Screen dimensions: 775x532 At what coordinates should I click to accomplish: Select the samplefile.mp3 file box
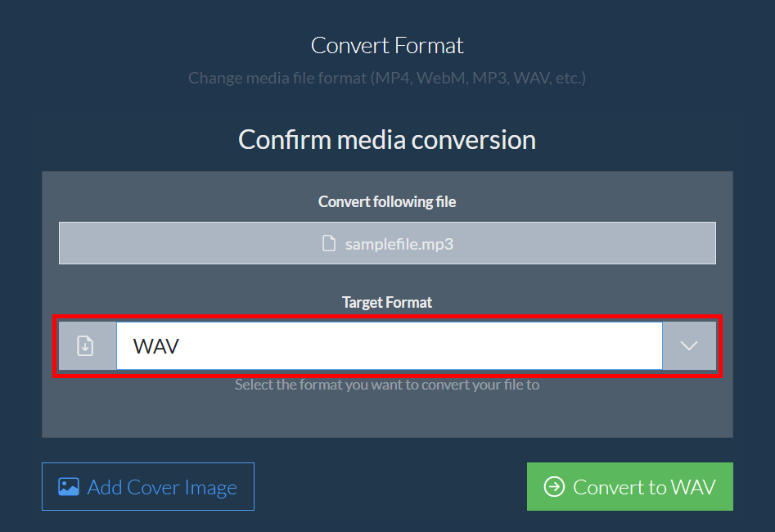tap(387, 243)
